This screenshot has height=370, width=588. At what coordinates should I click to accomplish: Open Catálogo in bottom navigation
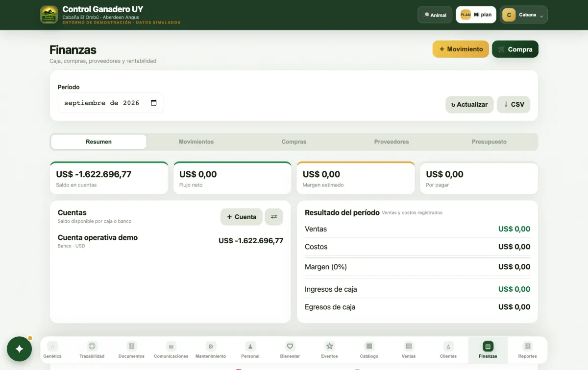(x=369, y=350)
